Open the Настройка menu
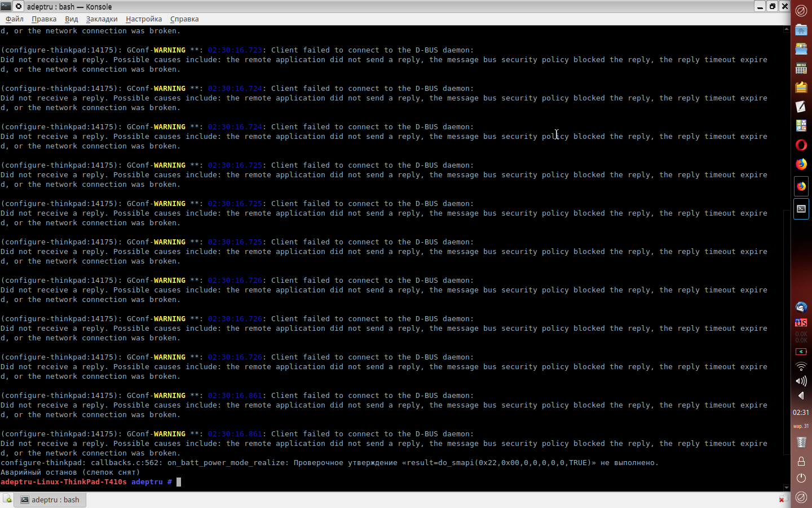Screen dimensions: 812x508 click(x=144, y=19)
